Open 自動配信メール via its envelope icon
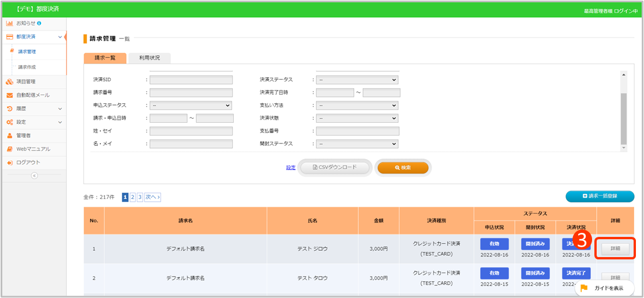Screen dimensions: 644x298 point(10,95)
